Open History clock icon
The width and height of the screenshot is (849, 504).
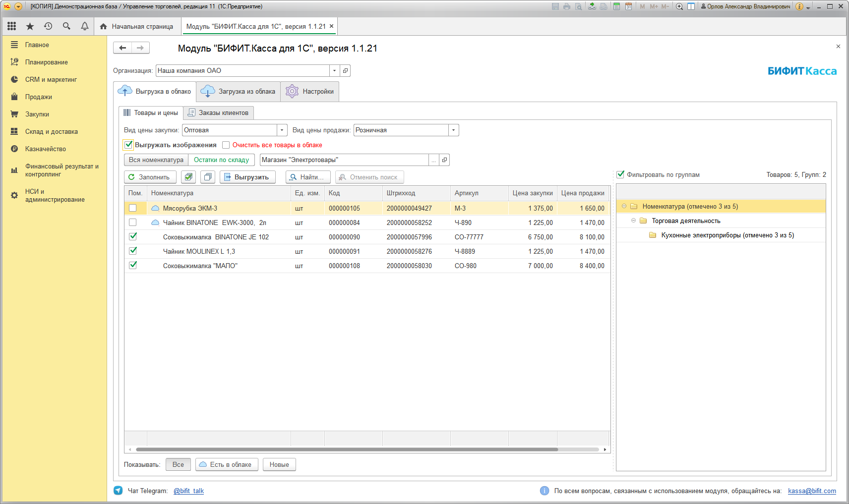click(x=48, y=26)
